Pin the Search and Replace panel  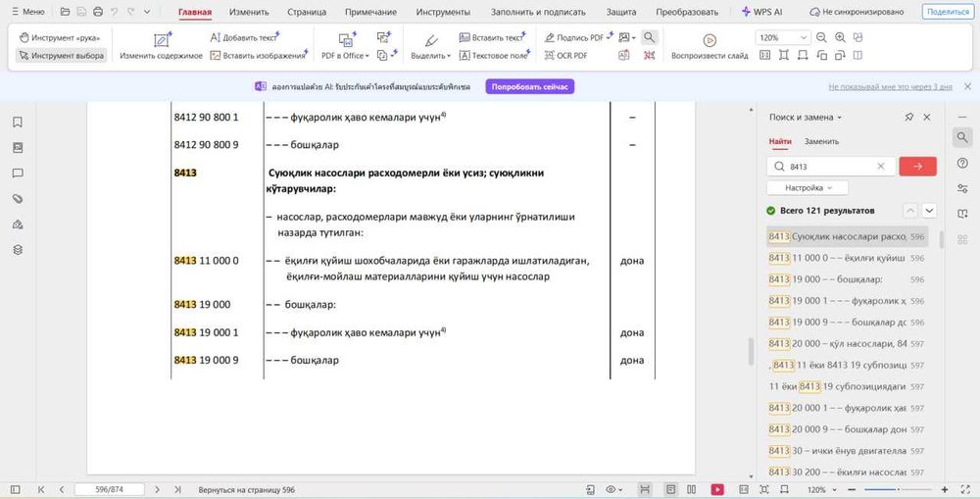click(x=909, y=117)
